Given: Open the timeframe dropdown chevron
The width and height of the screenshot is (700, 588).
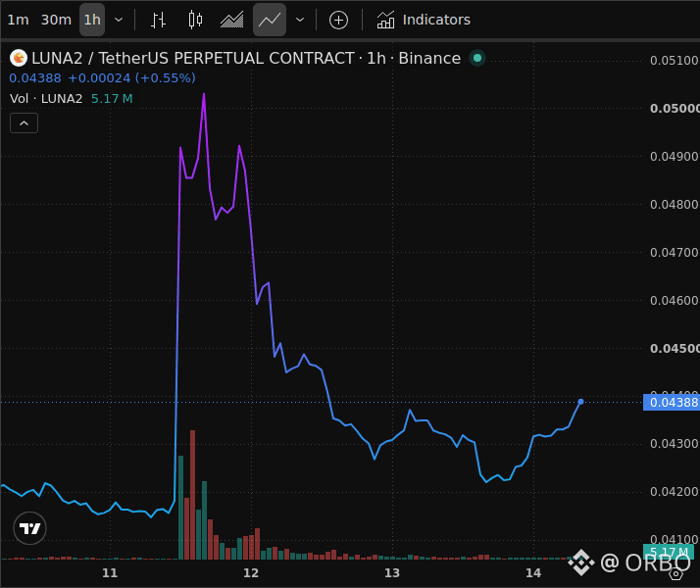Looking at the screenshot, I should (x=119, y=20).
